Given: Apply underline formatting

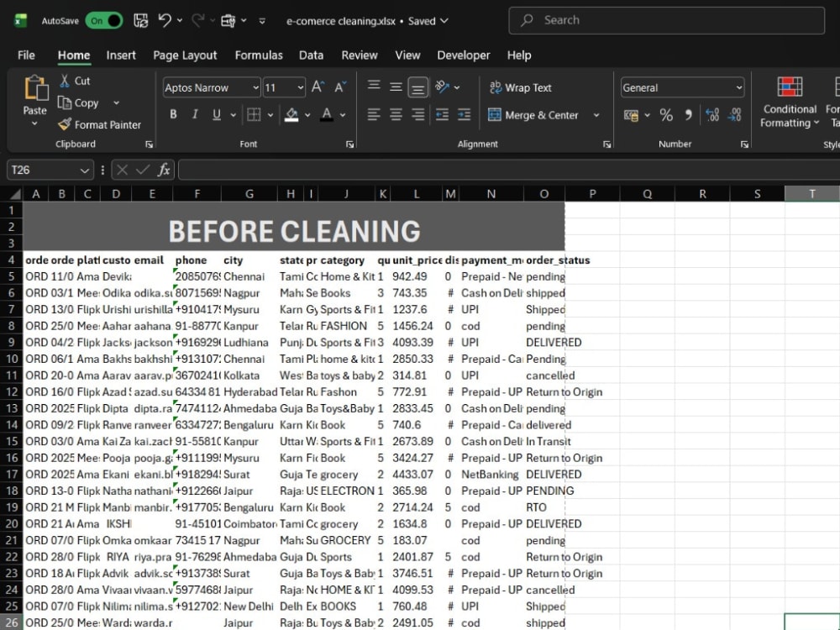Looking at the screenshot, I should tap(217, 114).
